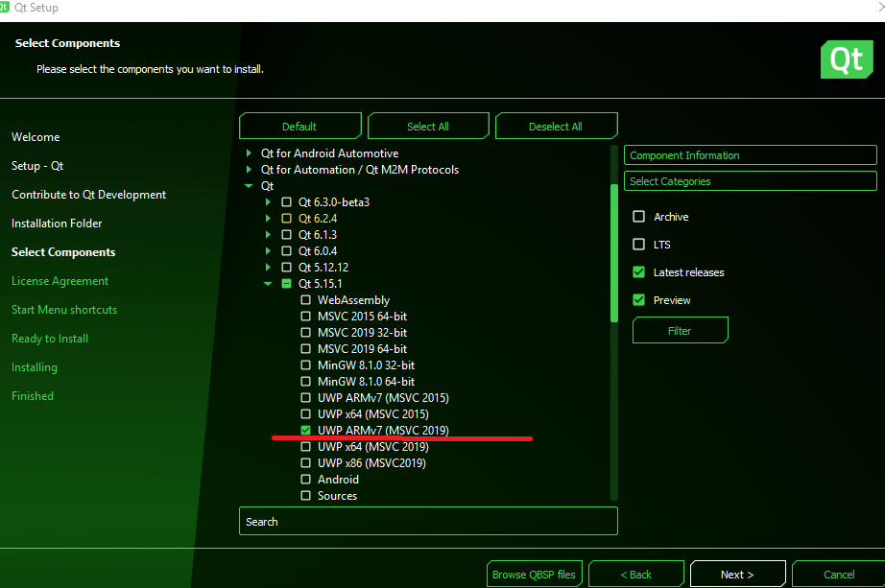Expand the Qt 6.1.3 node
The width and height of the screenshot is (885, 588).
(268, 235)
